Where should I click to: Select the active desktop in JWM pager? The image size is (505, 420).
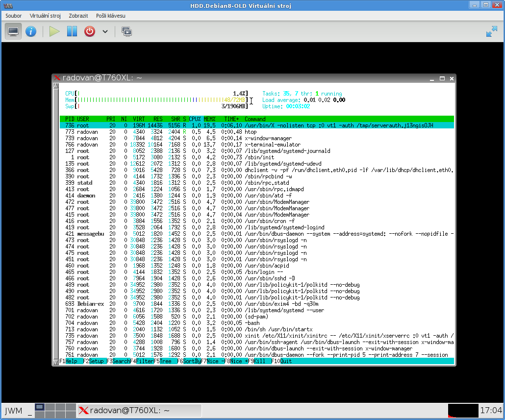pyautogui.click(x=40, y=407)
